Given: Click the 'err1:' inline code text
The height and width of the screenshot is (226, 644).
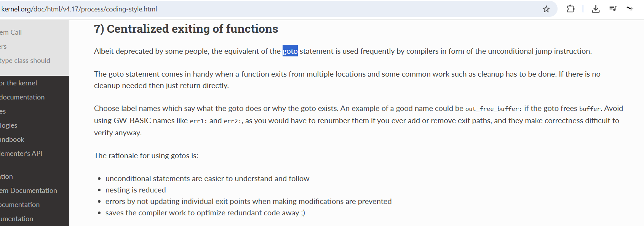Looking at the screenshot, I should coord(198,121).
